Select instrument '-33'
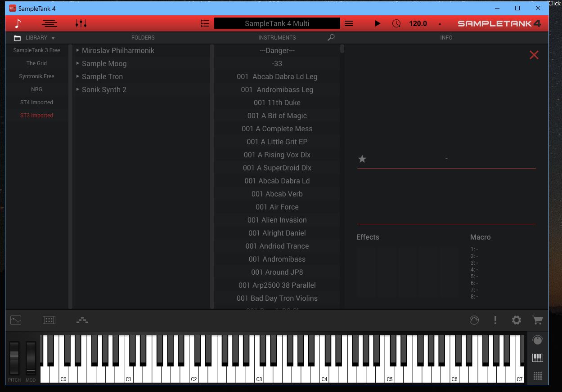The image size is (562, 392). point(277,63)
